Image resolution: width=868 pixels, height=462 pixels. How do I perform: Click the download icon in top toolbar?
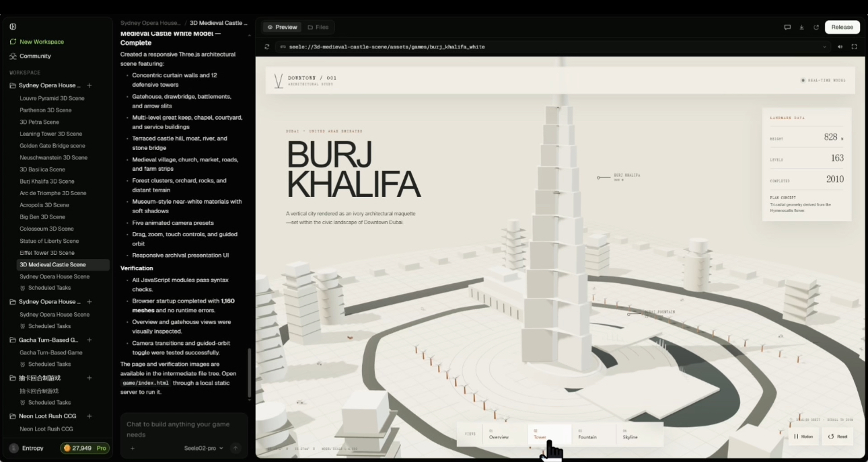click(801, 28)
